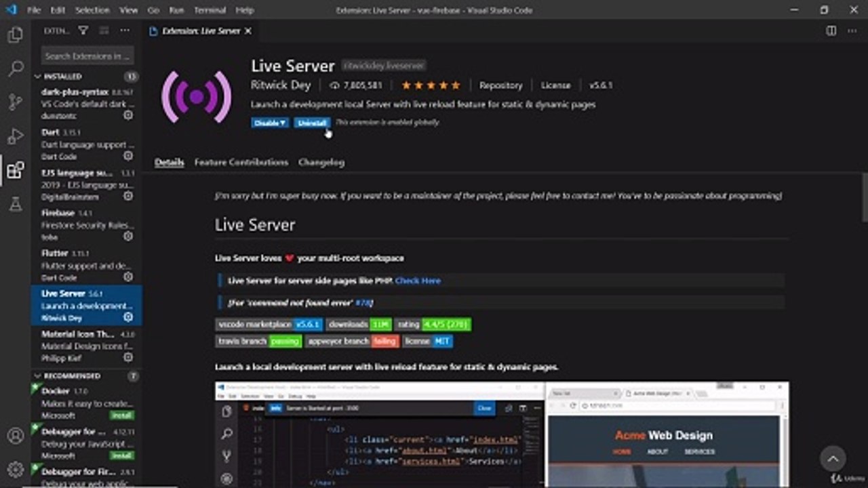Open Extensions panel more actions ellipsis
The width and height of the screenshot is (868, 488).
point(125,30)
